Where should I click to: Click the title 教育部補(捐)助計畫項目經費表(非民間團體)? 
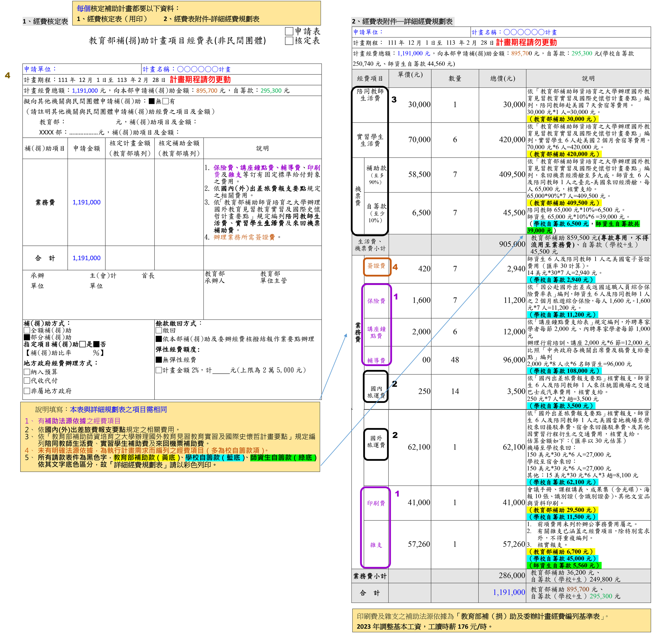tap(178, 41)
